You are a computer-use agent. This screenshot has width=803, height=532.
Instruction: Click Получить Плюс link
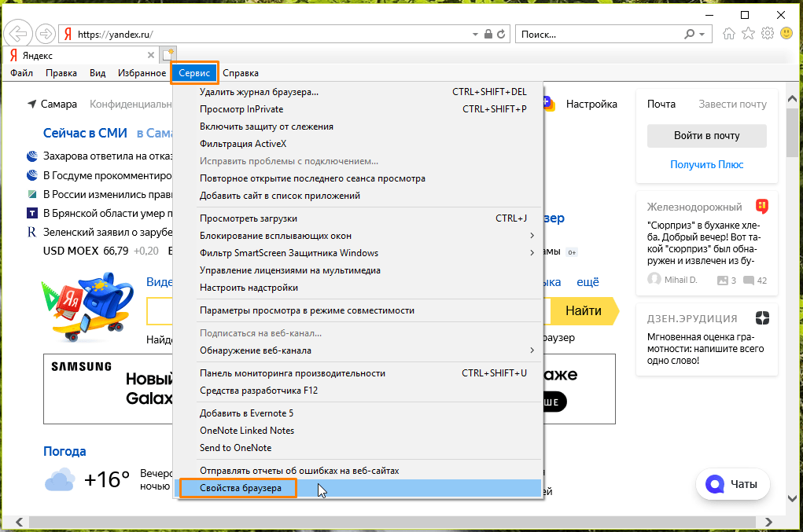pyautogui.click(x=707, y=165)
